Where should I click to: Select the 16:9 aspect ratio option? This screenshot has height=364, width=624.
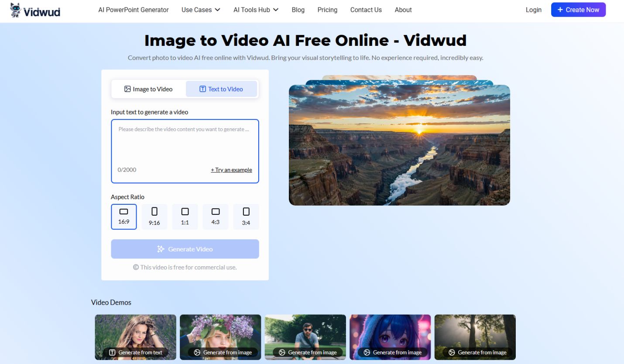pyautogui.click(x=124, y=216)
